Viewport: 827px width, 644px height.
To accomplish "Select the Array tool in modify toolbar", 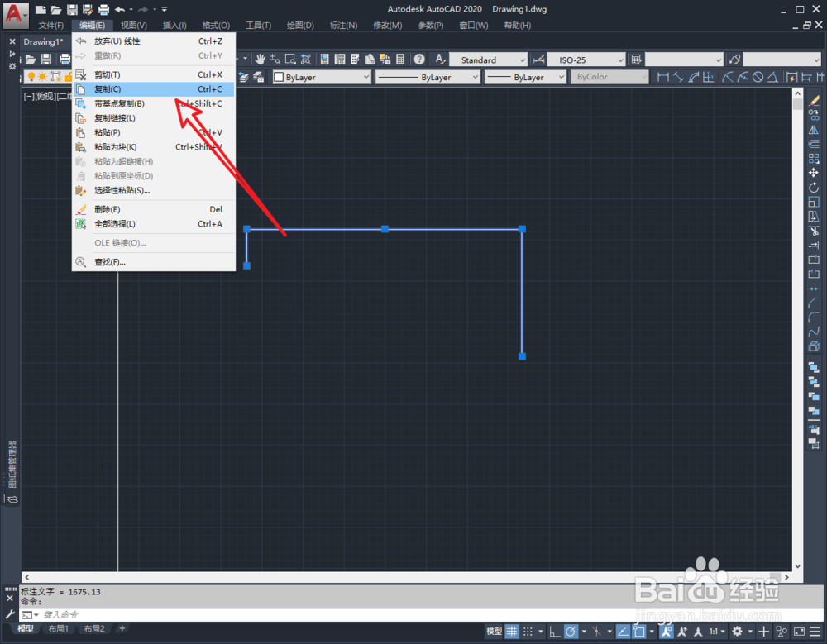I will [x=814, y=158].
